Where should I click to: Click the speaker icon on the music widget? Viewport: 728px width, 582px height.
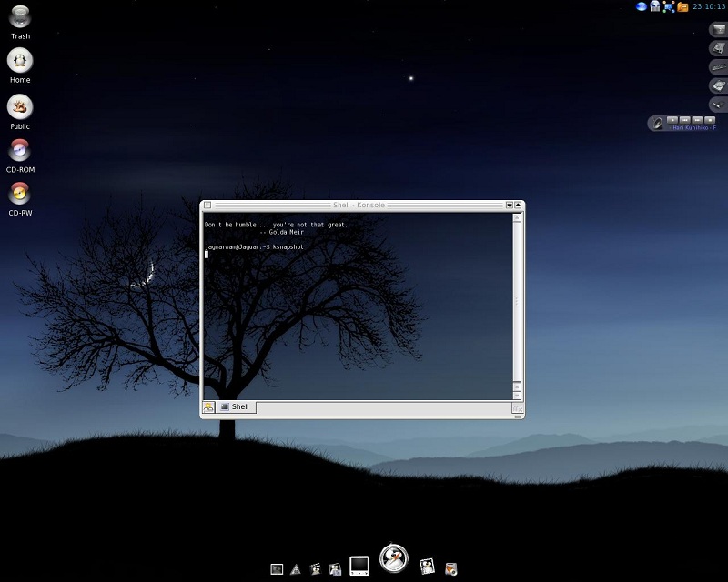pyautogui.click(x=657, y=123)
